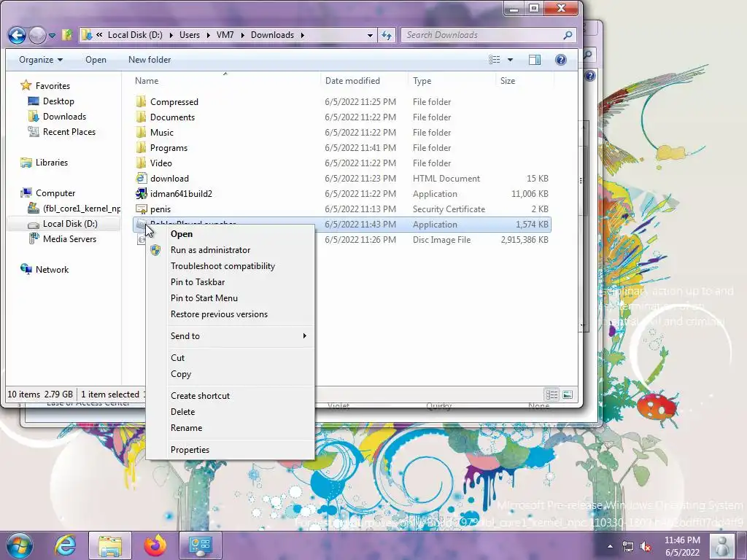Select the Documents folder icon

141,117
